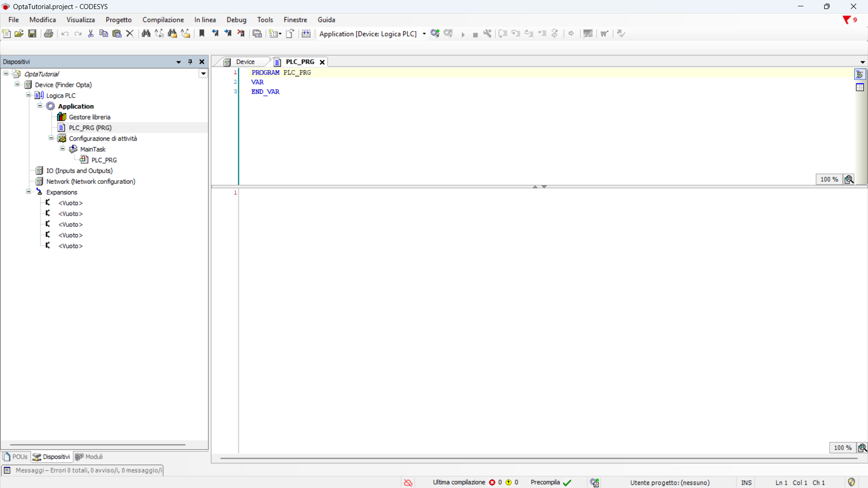The height and width of the screenshot is (488, 868).
Task: Open the Application device selector dropdown
Action: [424, 34]
